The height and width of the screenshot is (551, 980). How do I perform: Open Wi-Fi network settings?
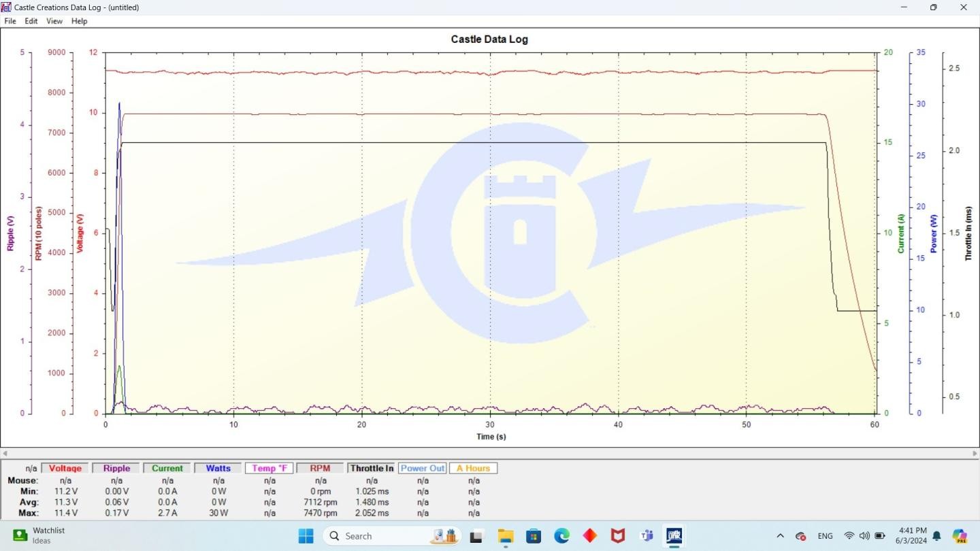click(849, 536)
